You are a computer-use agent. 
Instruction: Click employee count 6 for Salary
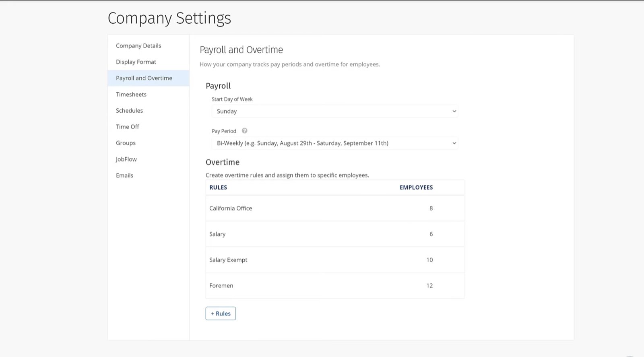pyautogui.click(x=431, y=234)
